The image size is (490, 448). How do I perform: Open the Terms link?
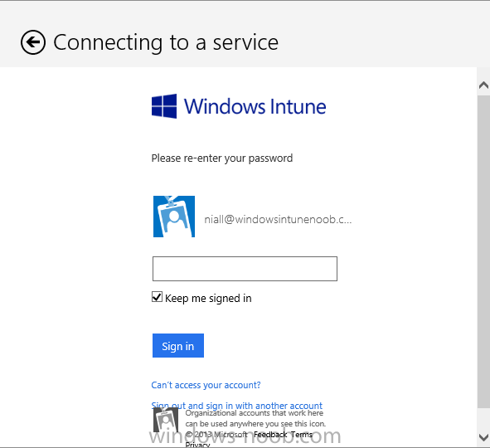click(302, 435)
